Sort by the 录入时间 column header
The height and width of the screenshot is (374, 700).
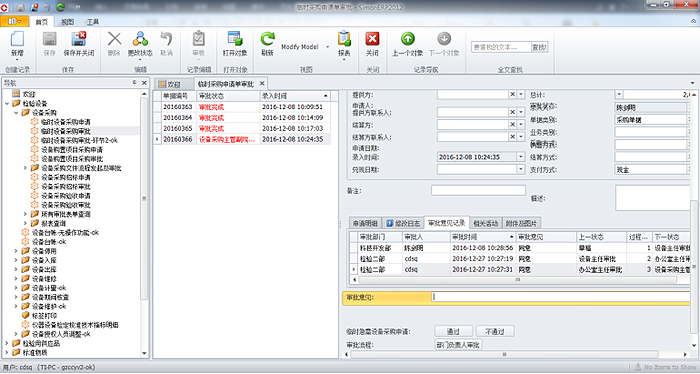[295, 96]
